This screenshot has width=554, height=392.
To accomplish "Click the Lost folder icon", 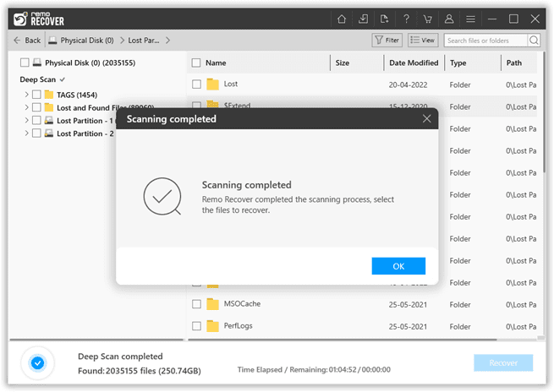I will coord(212,84).
